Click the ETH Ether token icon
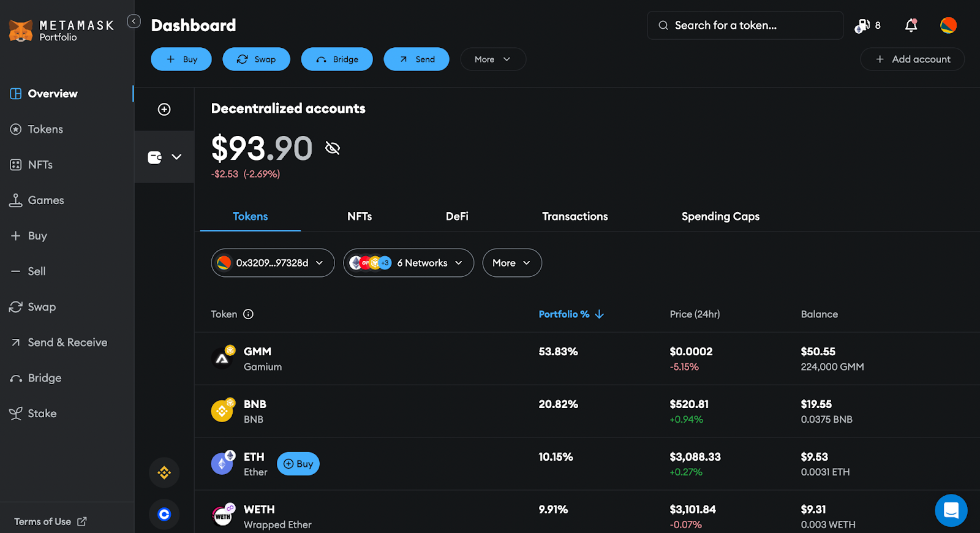The height and width of the screenshot is (533, 980). [222, 463]
